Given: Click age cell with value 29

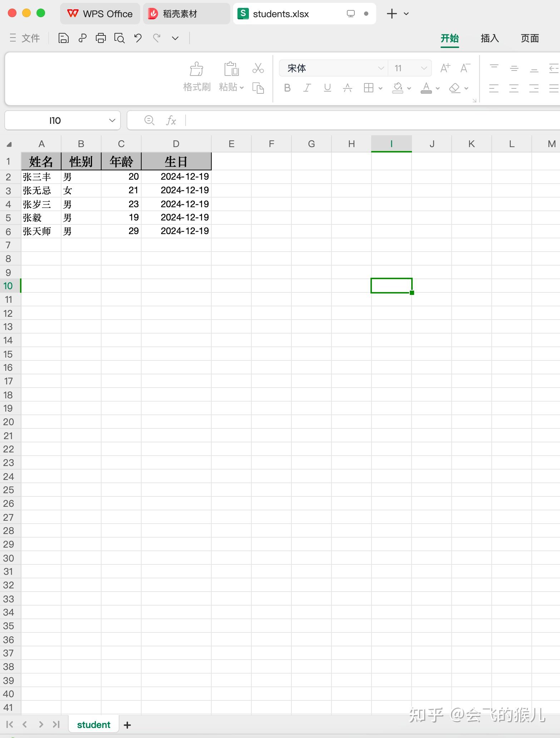Looking at the screenshot, I should (x=121, y=231).
